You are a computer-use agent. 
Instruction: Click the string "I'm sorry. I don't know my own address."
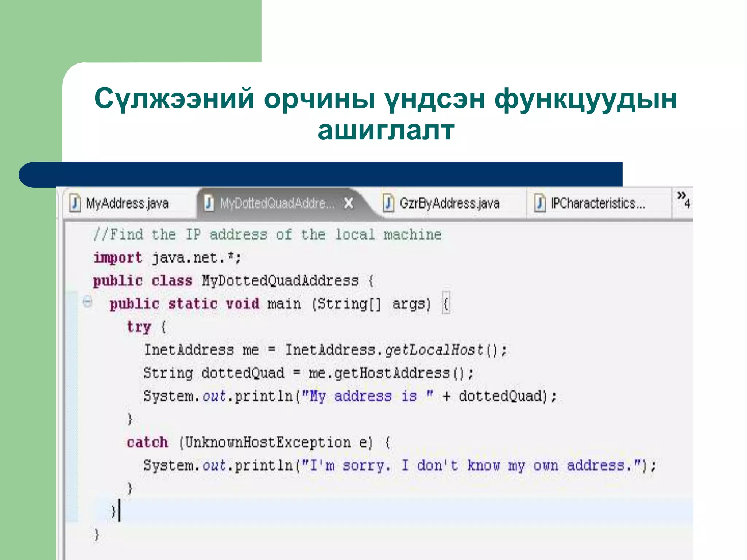[x=472, y=466]
